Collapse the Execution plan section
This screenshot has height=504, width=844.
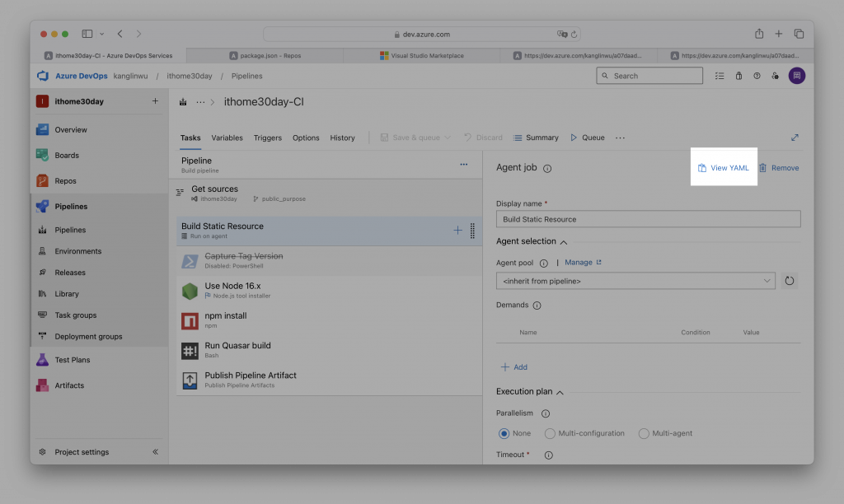[560, 392]
